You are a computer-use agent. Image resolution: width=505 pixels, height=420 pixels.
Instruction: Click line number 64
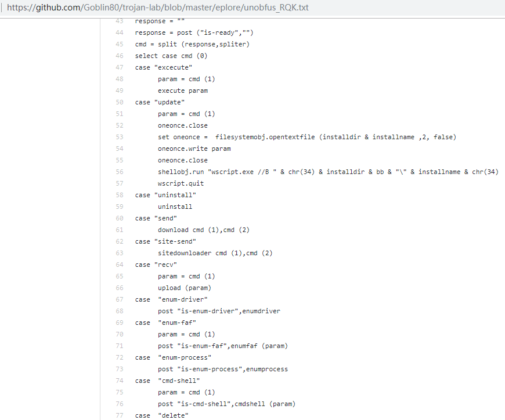(x=120, y=265)
